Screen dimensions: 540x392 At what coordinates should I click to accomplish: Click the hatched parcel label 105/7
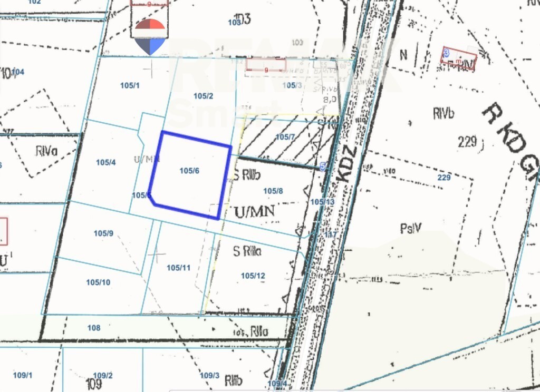pos(285,137)
